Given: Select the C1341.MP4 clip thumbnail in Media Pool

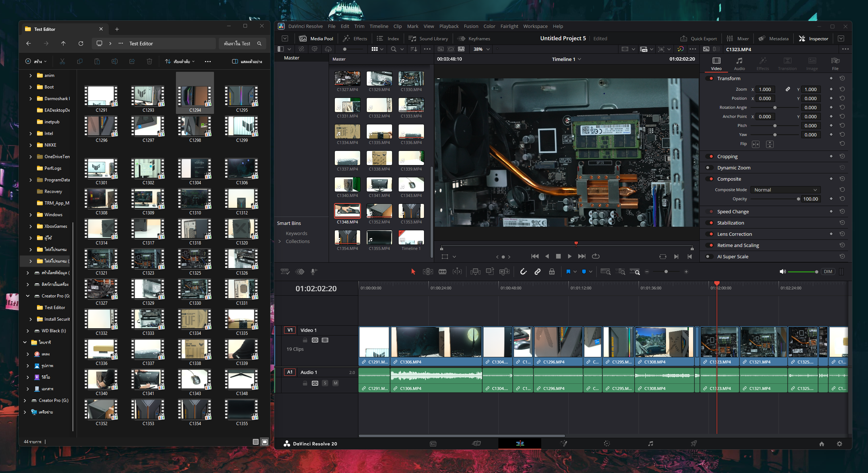Looking at the screenshot, I should point(379,185).
